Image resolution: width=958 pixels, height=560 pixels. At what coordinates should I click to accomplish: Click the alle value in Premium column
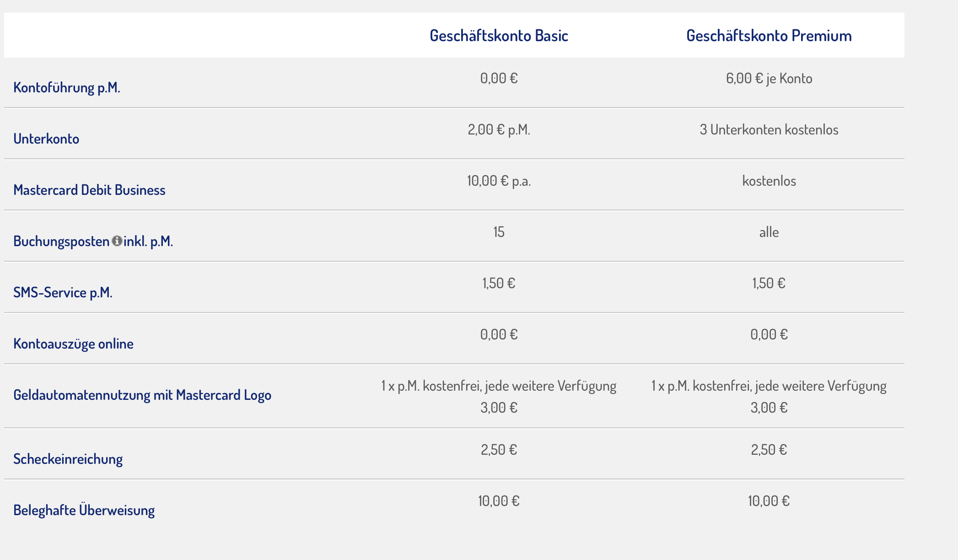[x=769, y=232]
